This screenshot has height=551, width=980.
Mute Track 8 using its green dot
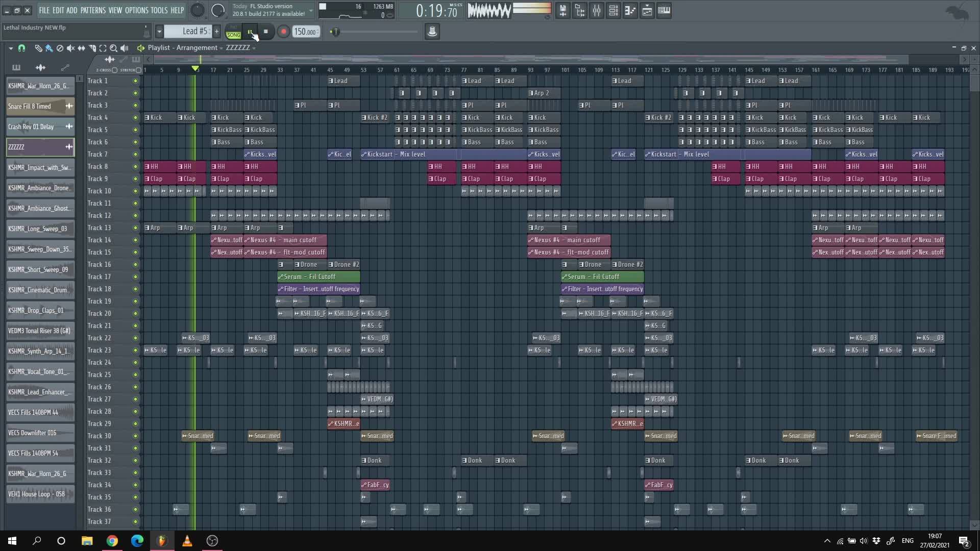[135, 166]
